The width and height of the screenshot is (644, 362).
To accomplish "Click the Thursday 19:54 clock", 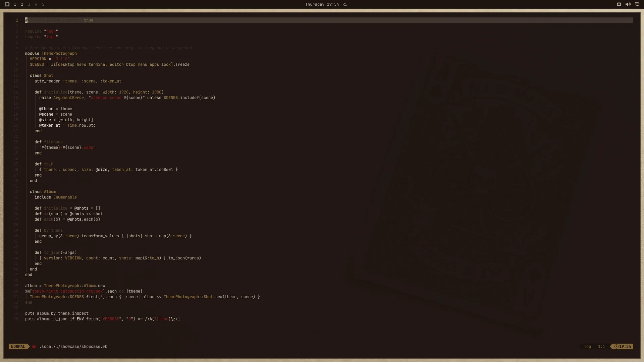I will (322, 4).
